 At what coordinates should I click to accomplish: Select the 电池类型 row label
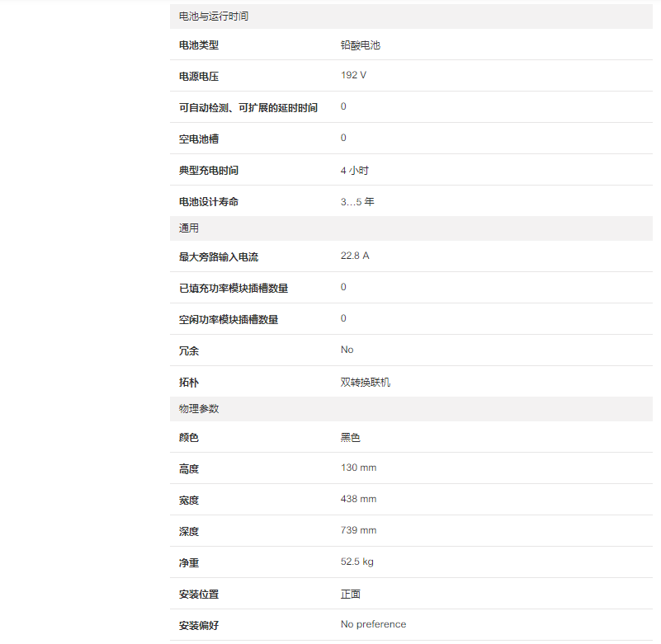tap(199, 45)
